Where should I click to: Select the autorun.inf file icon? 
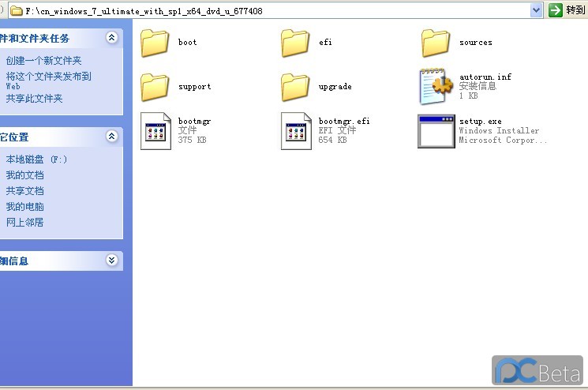pos(436,87)
